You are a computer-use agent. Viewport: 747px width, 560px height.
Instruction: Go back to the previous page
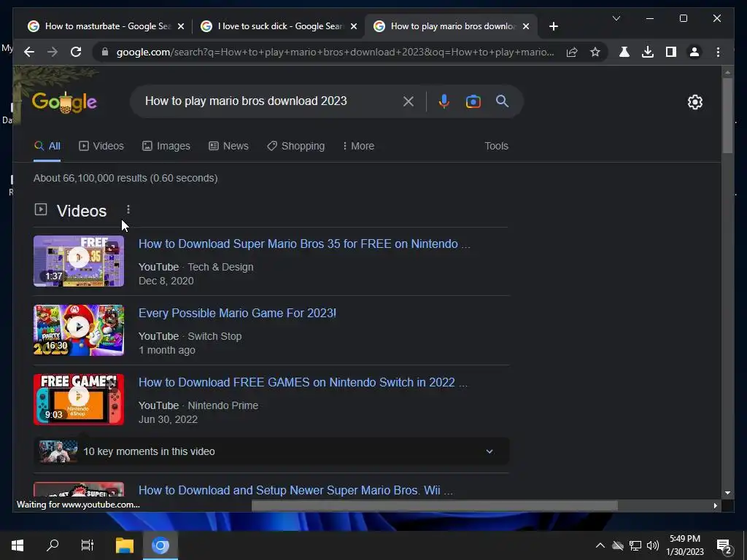(x=29, y=52)
